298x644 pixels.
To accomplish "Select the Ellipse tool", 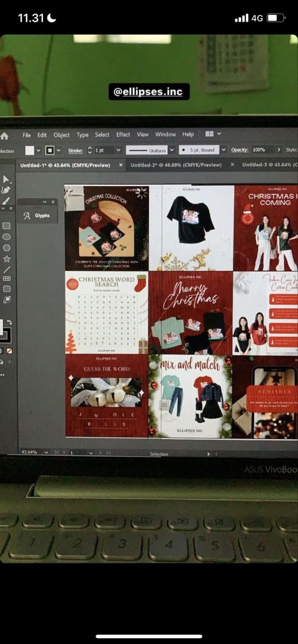I will tap(6, 237).
